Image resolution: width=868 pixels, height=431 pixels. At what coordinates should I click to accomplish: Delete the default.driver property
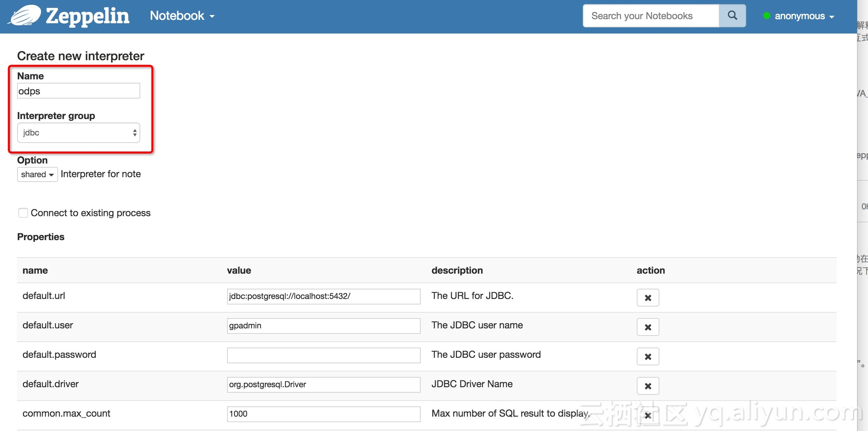click(x=647, y=386)
